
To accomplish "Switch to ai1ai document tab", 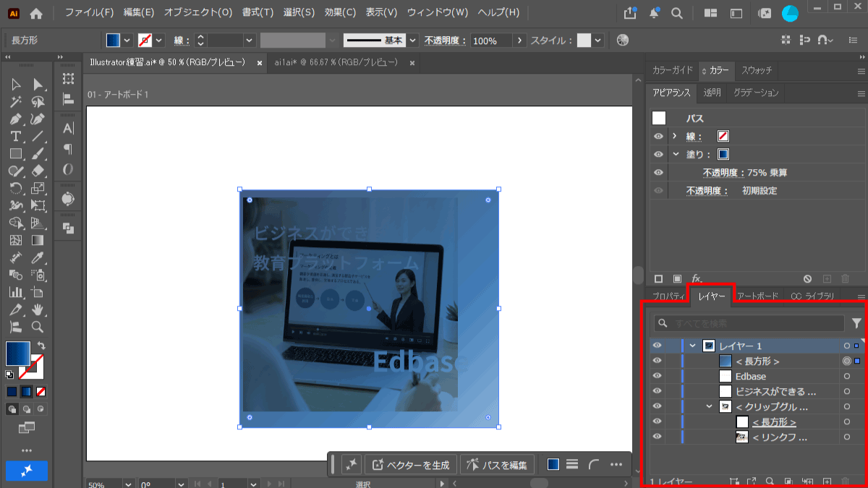I will click(337, 63).
